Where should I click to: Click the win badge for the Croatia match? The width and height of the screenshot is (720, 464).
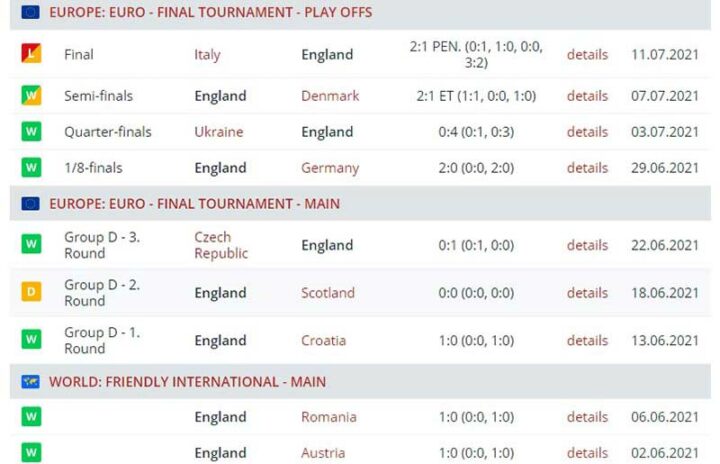click(x=31, y=340)
